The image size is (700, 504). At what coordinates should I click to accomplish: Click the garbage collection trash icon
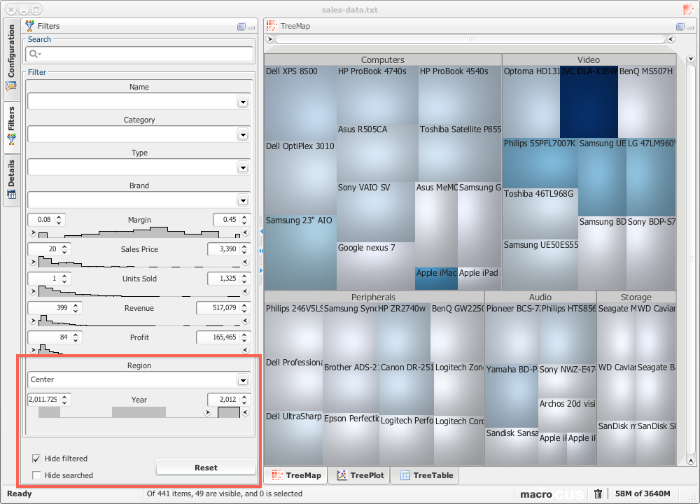pos(598,493)
